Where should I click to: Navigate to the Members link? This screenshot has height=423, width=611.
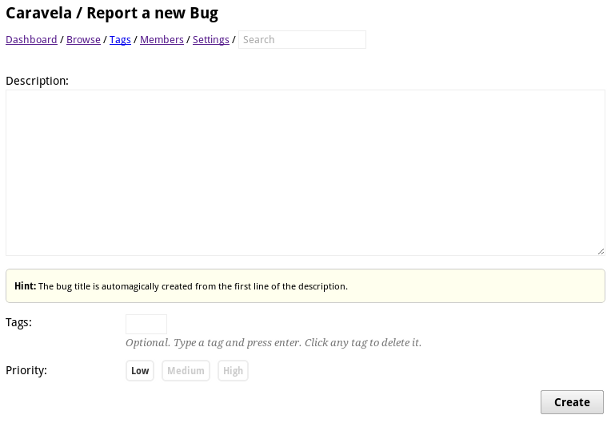[x=161, y=40]
